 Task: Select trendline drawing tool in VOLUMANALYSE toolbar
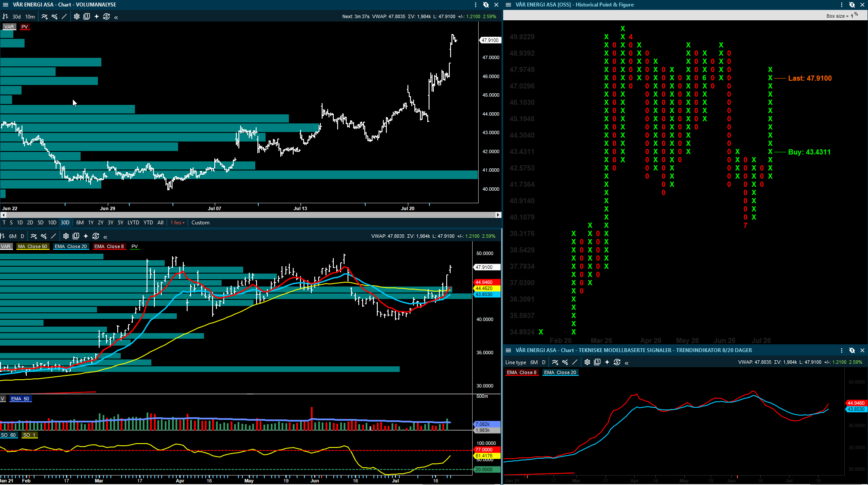pos(64,16)
